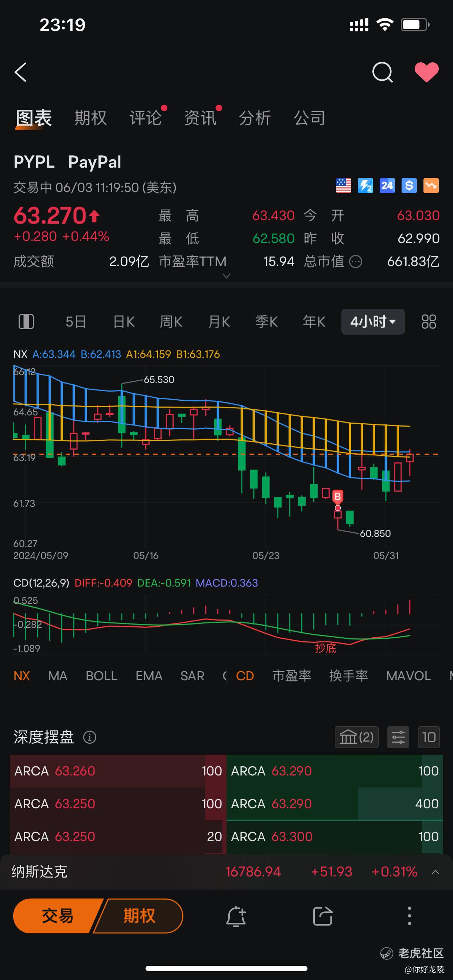This screenshot has width=453, height=980.
Task: Tap the lightning Level 2 quote icon
Action: (x=365, y=186)
